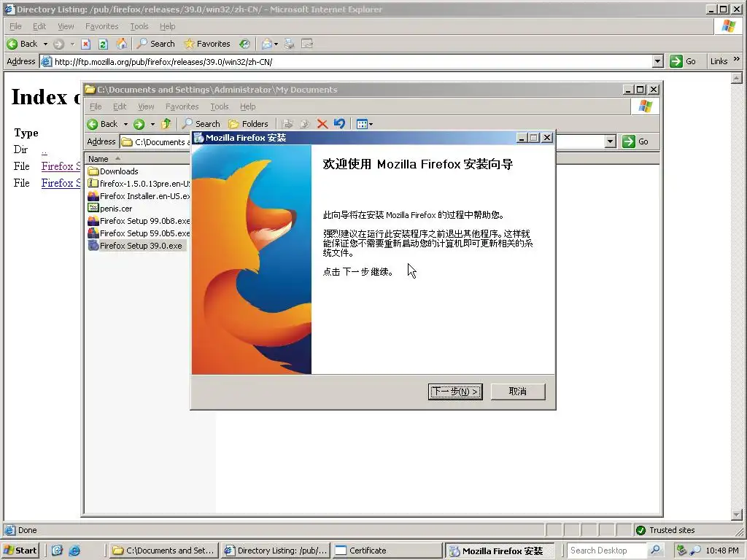Screen dimensions: 747x560
Task: Click IE Stop button with red X
Action: [86, 44]
